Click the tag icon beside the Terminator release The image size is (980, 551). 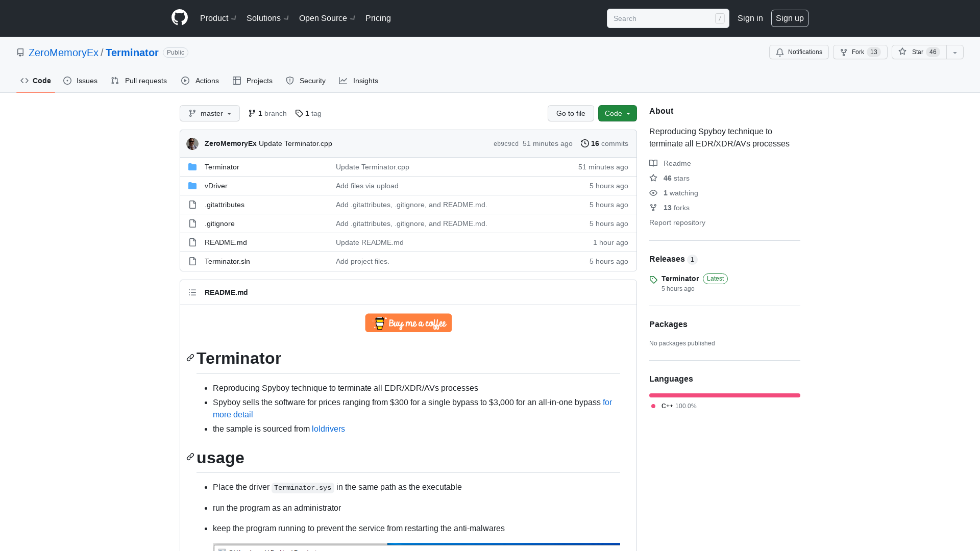(x=653, y=280)
